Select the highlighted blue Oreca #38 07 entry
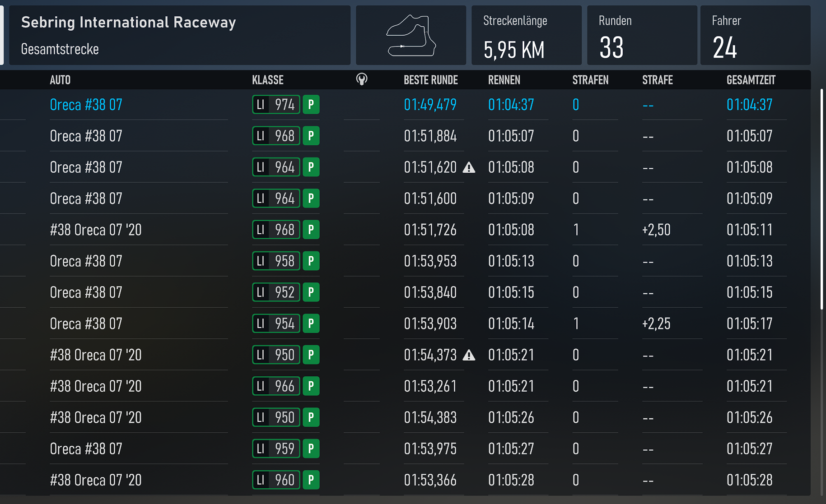826x504 pixels. tap(86, 105)
